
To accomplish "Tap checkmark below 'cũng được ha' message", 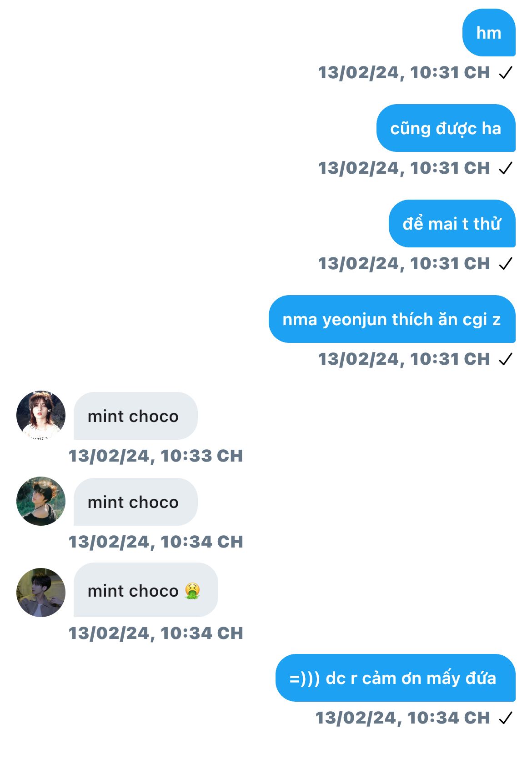I will point(506,168).
